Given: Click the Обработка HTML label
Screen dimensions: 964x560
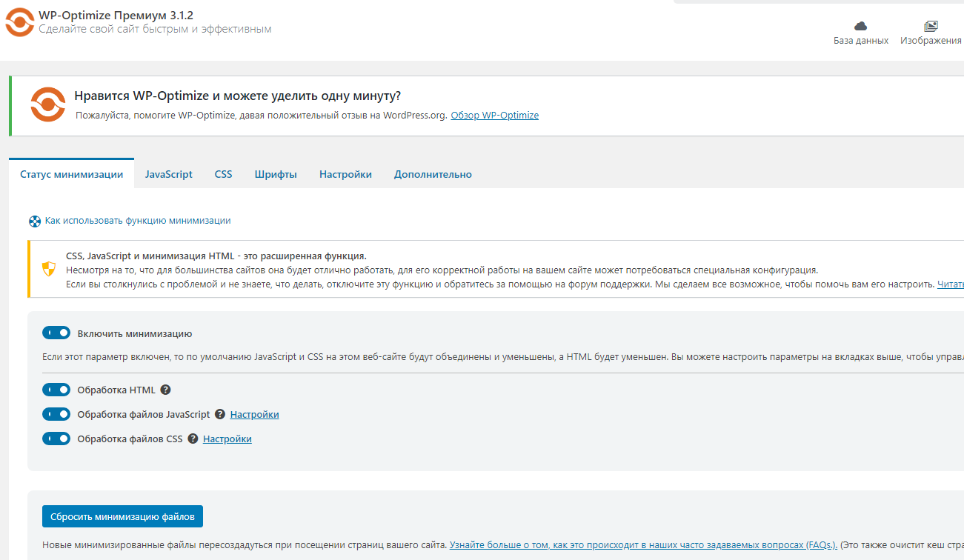Looking at the screenshot, I should [116, 390].
